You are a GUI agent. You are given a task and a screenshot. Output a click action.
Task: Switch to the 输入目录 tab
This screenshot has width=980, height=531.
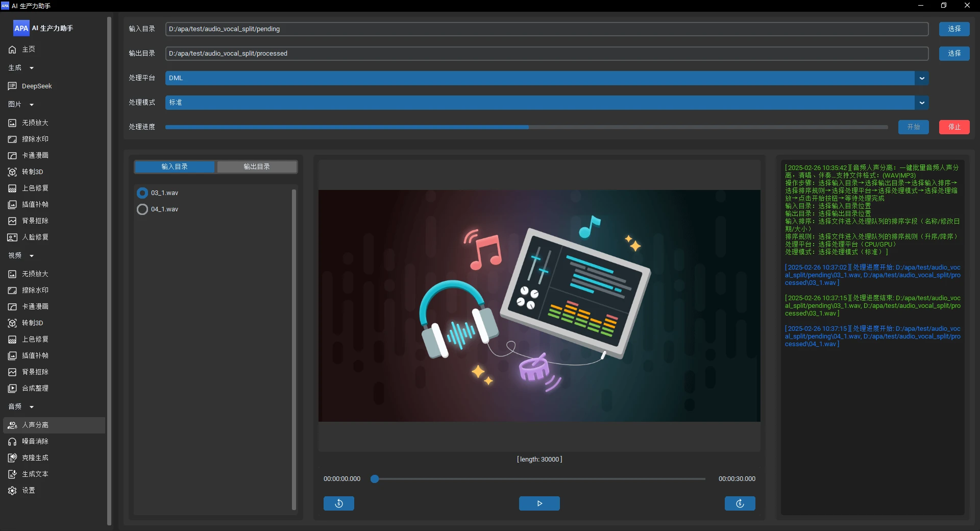(175, 167)
